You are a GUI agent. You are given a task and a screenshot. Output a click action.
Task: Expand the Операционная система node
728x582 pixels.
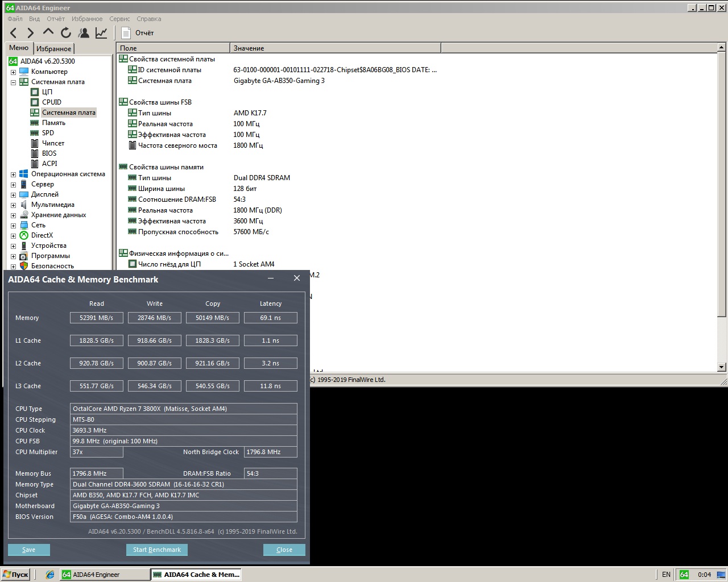pyautogui.click(x=13, y=174)
